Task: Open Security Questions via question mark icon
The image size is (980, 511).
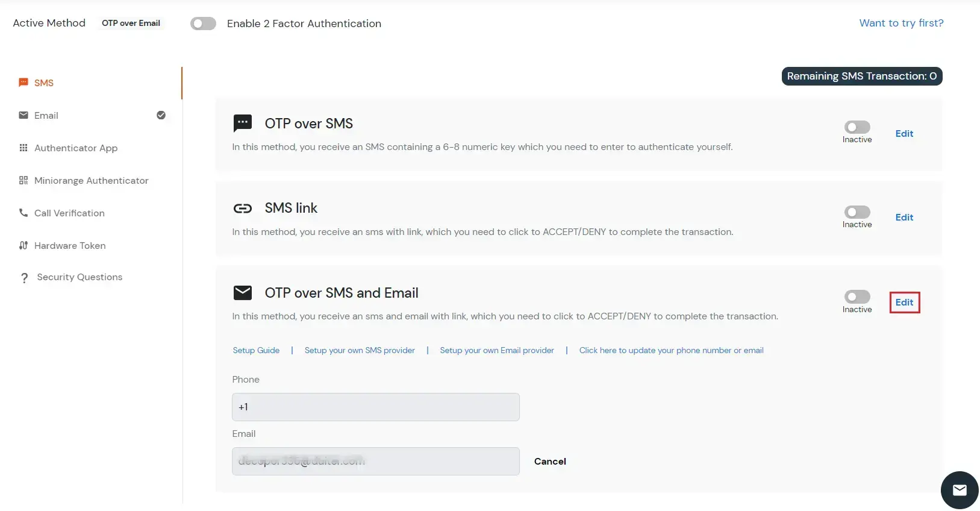Action: 24,277
